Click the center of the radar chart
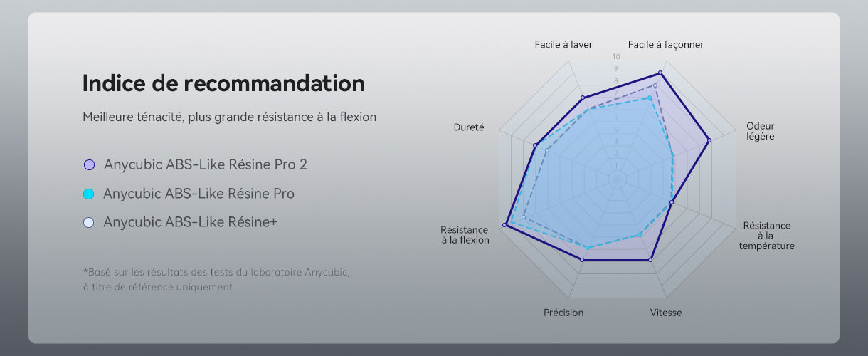The width and height of the screenshot is (868, 356). pos(617,179)
